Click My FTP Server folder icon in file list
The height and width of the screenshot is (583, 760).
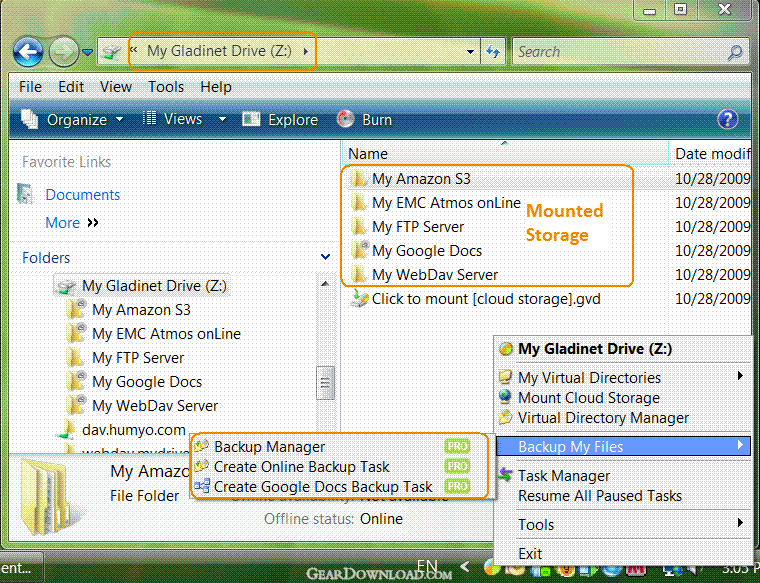(x=358, y=227)
